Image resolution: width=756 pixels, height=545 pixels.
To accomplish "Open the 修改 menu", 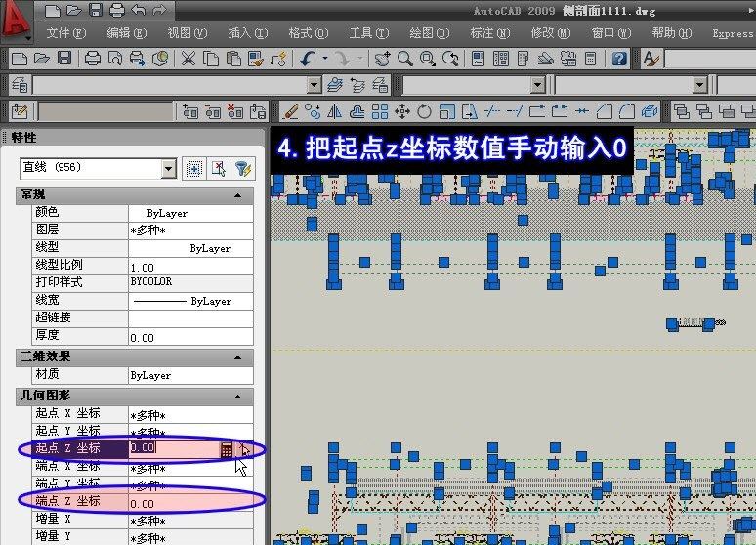I will pos(551,33).
